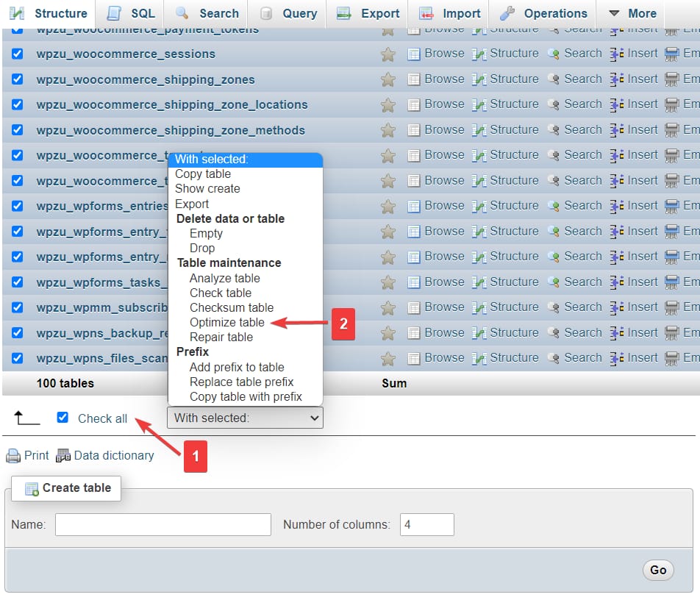Toggle the wpzu_wpns_files_scan row checkbox
The width and height of the screenshot is (700, 600).
pyautogui.click(x=17, y=358)
